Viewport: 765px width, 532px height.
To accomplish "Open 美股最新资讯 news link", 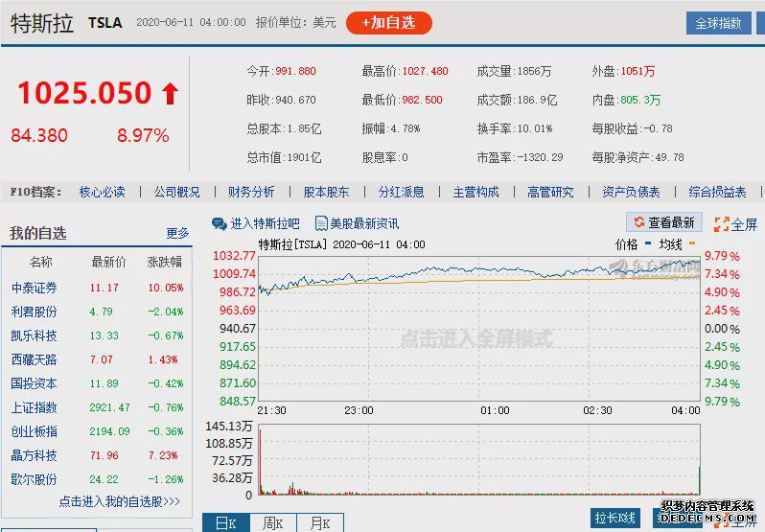I will [x=364, y=223].
